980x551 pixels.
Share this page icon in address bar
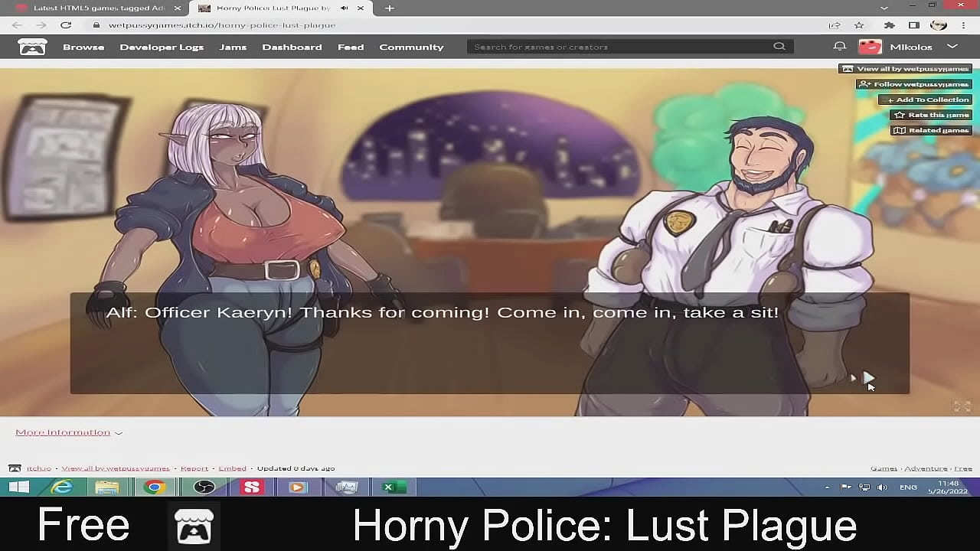pos(835,25)
